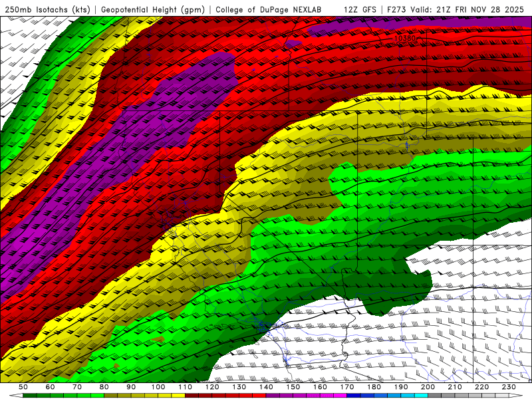Click the legend value '190'
Viewport: 532px width, 399px height.
tap(401, 387)
